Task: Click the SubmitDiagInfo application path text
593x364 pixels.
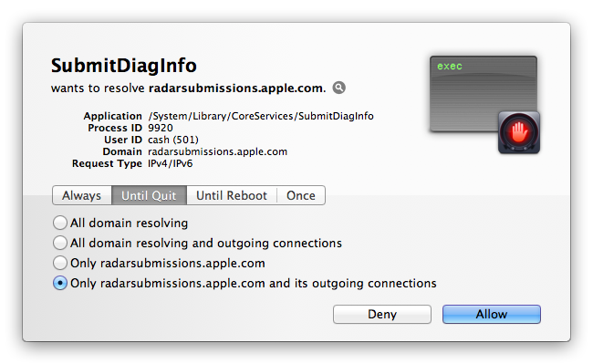Action: pyautogui.click(x=261, y=116)
